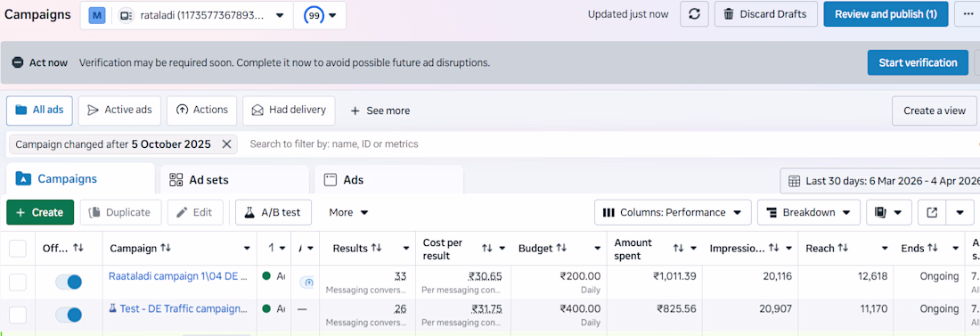Expand the More dropdown menu
This screenshot has width=980, height=336.
pyautogui.click(x=348, y=212)
